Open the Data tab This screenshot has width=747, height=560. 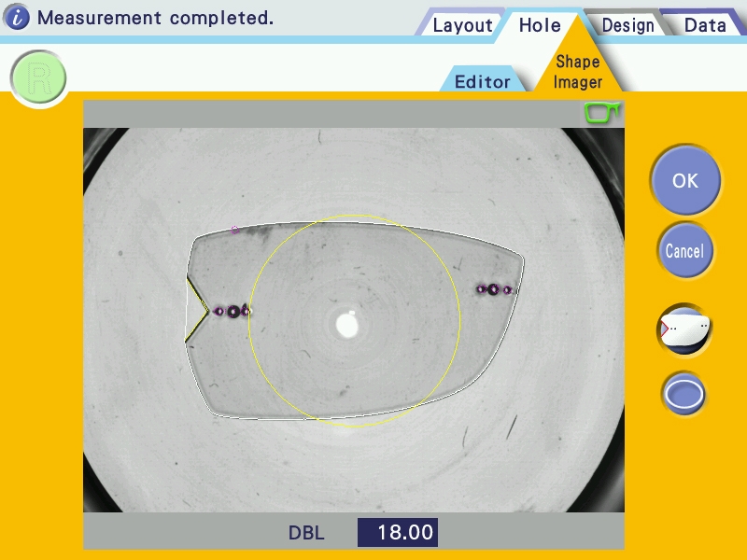705,25
